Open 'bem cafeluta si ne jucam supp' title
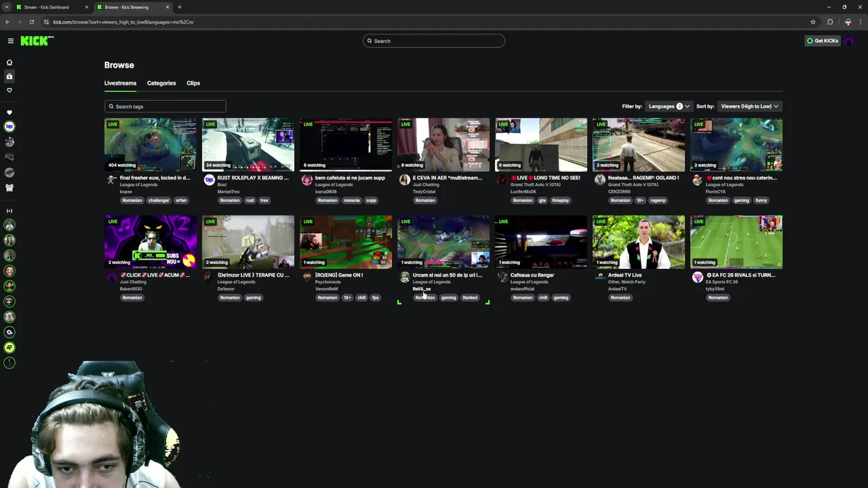The width and height of the screenshot is (868, 488). coord(350,178)
